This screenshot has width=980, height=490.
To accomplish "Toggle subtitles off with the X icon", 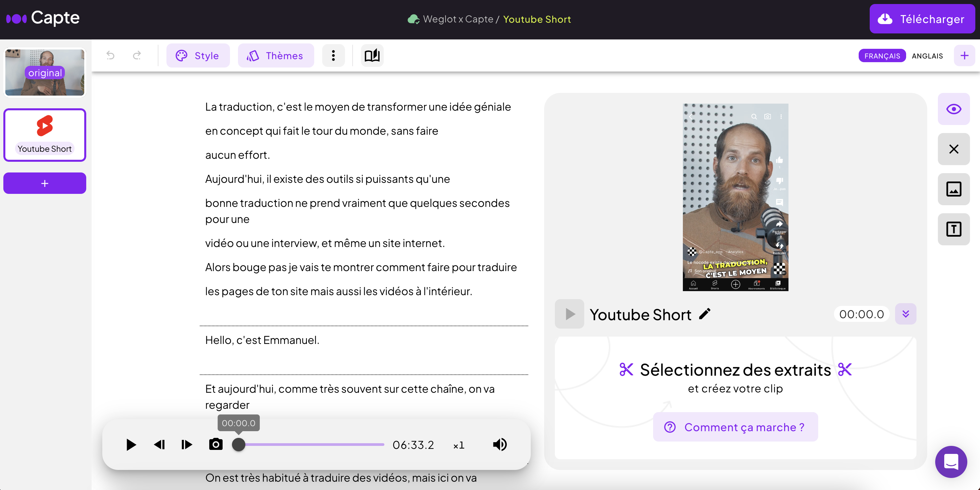I will pos(954,149).
